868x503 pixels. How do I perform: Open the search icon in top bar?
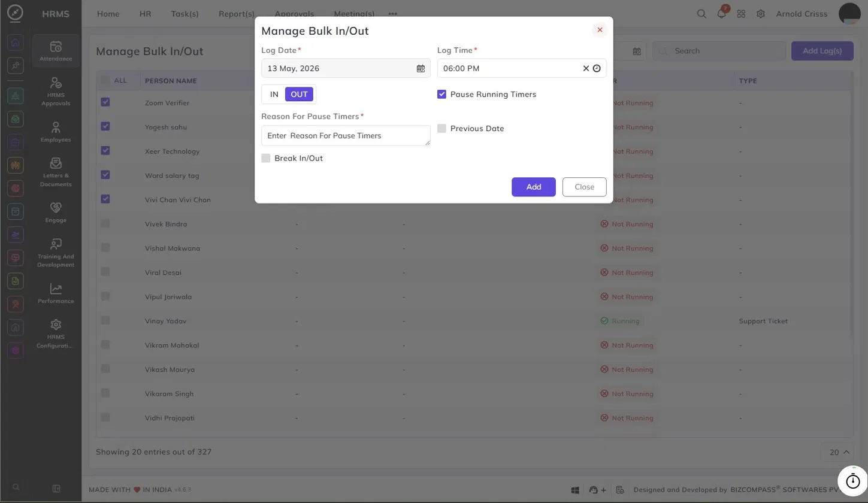701,14
